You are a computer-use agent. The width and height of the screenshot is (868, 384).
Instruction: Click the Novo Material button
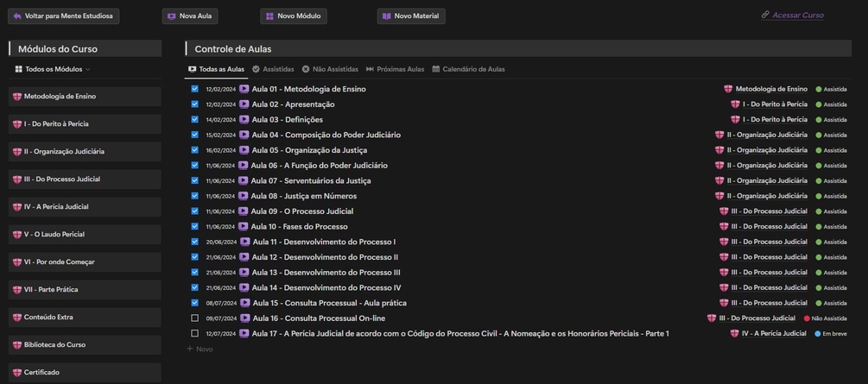410,16
